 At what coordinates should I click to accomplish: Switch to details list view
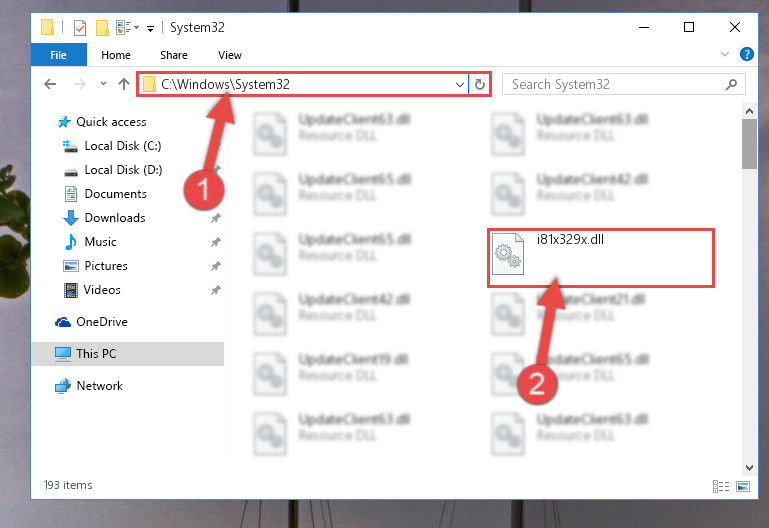click(720, 486)
